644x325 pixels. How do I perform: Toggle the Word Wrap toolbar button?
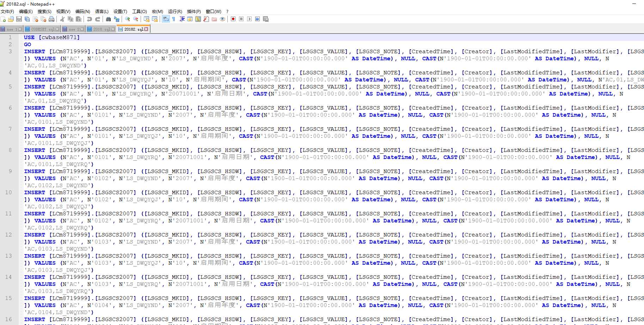[166, 19]
